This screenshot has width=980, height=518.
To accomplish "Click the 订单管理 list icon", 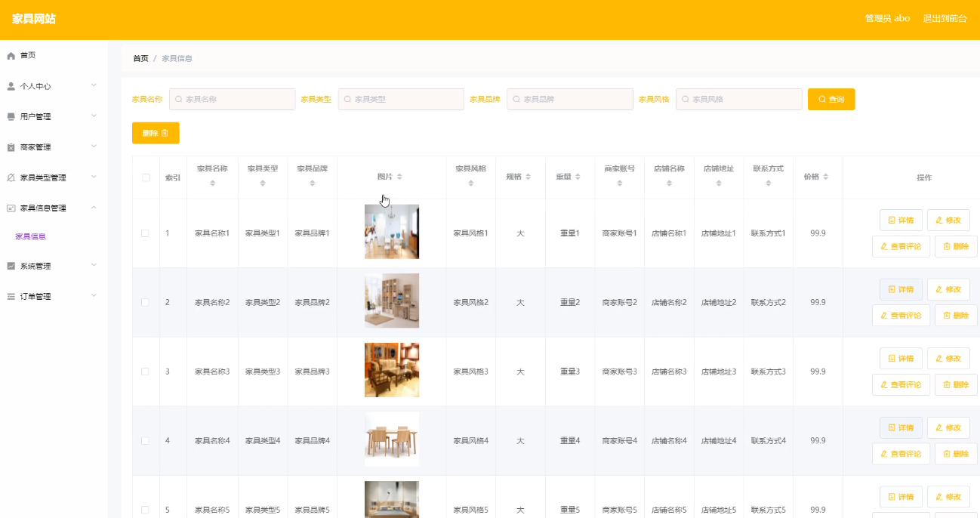I will point(11,297).
